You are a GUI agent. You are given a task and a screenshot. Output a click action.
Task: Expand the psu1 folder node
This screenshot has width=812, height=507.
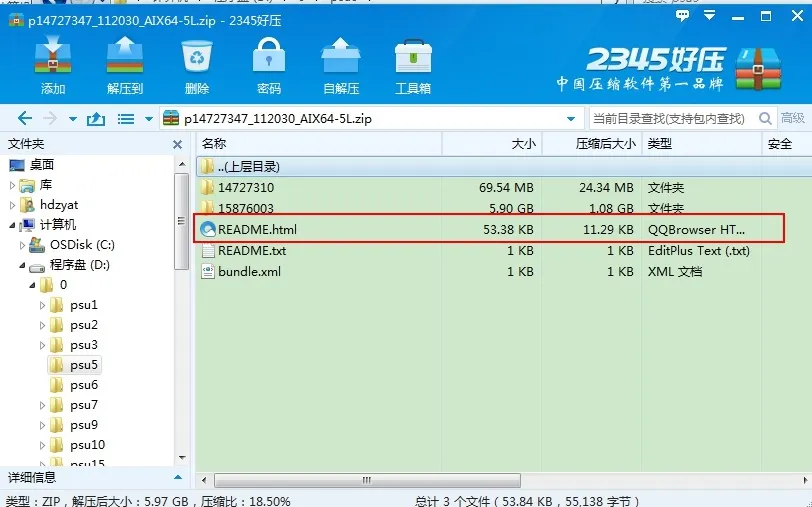pos(42,305)
